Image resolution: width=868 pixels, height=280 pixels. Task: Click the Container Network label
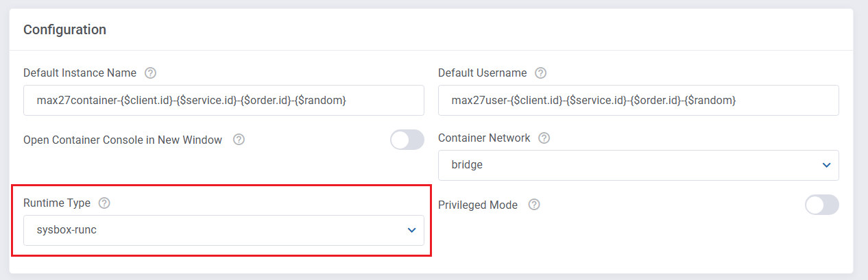coord(484,138)
